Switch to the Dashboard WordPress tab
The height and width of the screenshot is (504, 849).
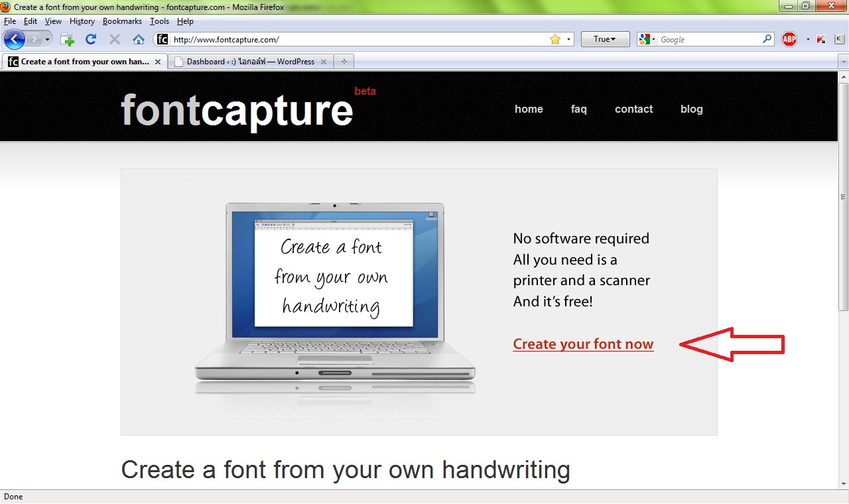click(x=250, y=62)
